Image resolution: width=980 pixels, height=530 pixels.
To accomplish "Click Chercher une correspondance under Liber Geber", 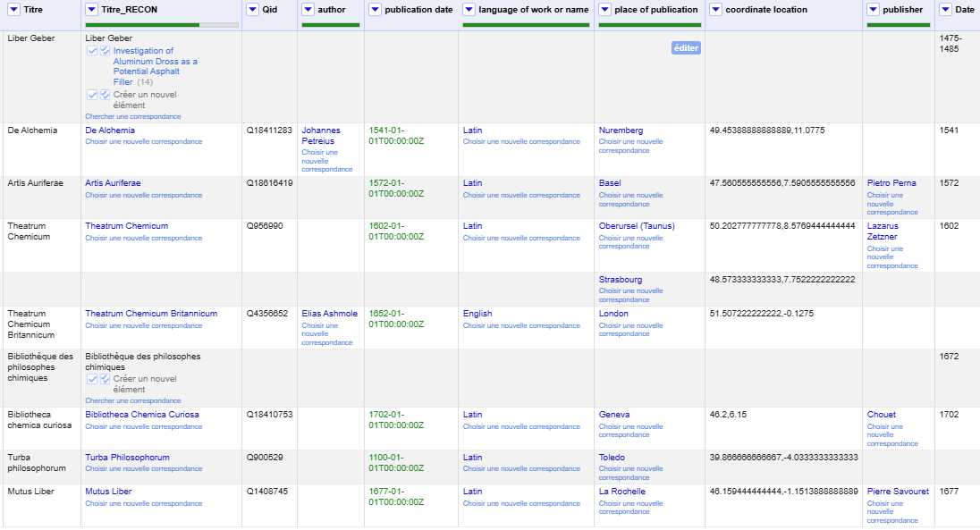I will point(132,116).
